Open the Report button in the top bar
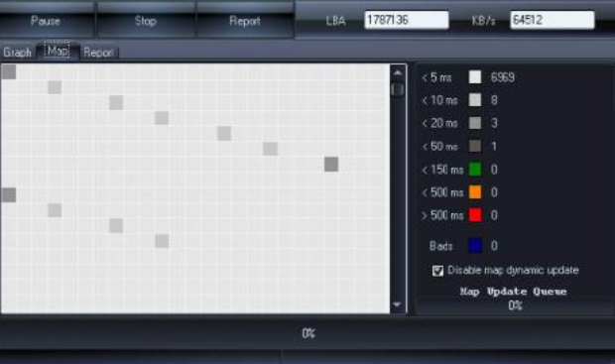This screenshot has width=615, height=364. 245,21
